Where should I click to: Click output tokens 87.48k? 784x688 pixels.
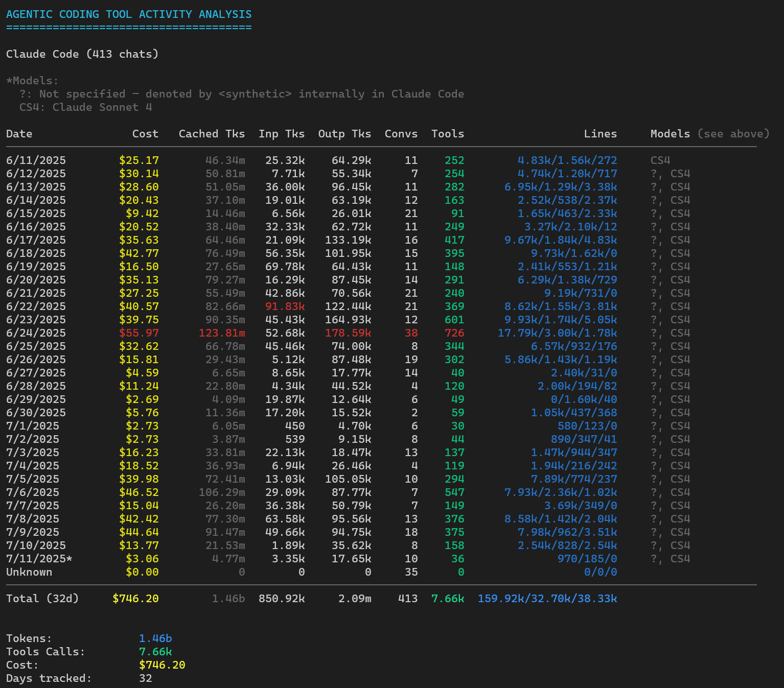click(x=351, y=360)
